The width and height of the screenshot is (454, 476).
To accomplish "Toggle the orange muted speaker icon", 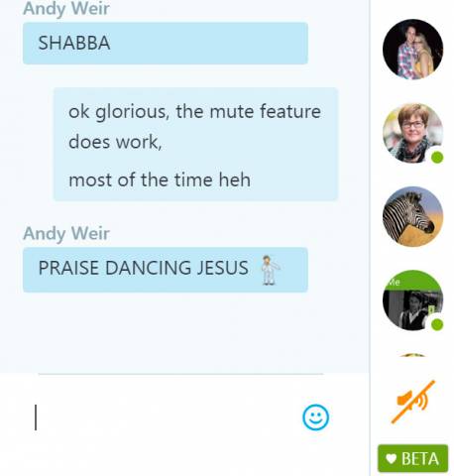I will point(413,402).
